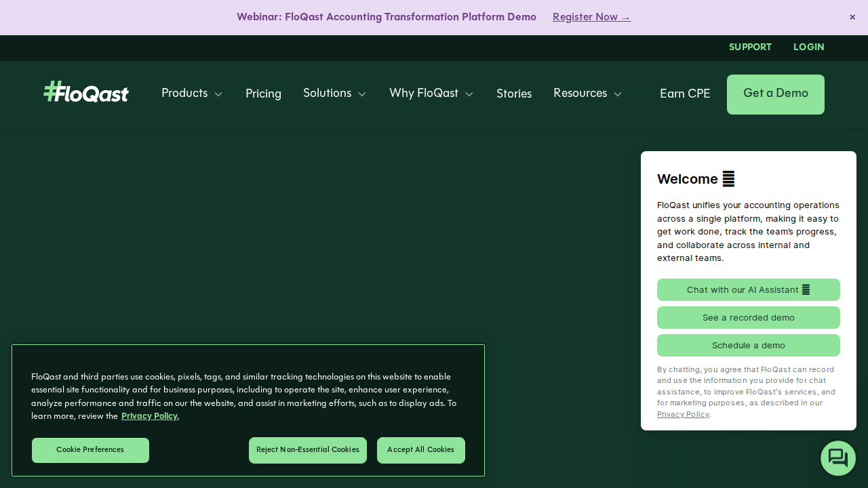This screenshot has width=868, height=488.
Task: Click the Get a Demo button
Action: (775, 94)
